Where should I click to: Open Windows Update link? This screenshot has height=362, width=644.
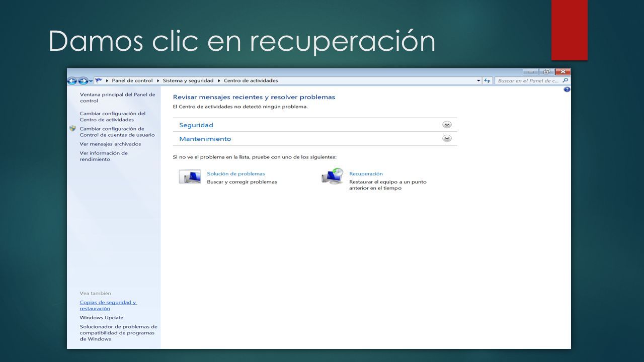101,318
